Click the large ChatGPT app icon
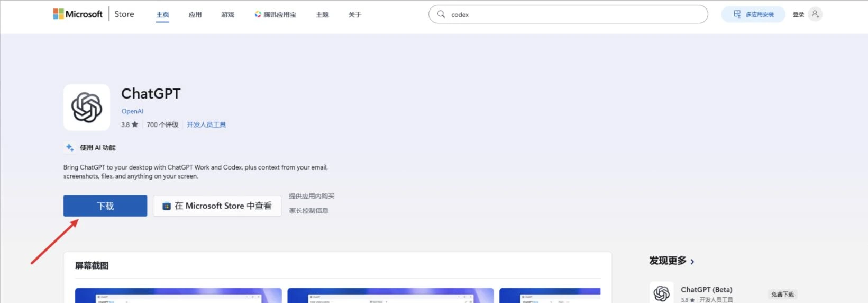Screen dimensions: 868x303 [87, 107]
